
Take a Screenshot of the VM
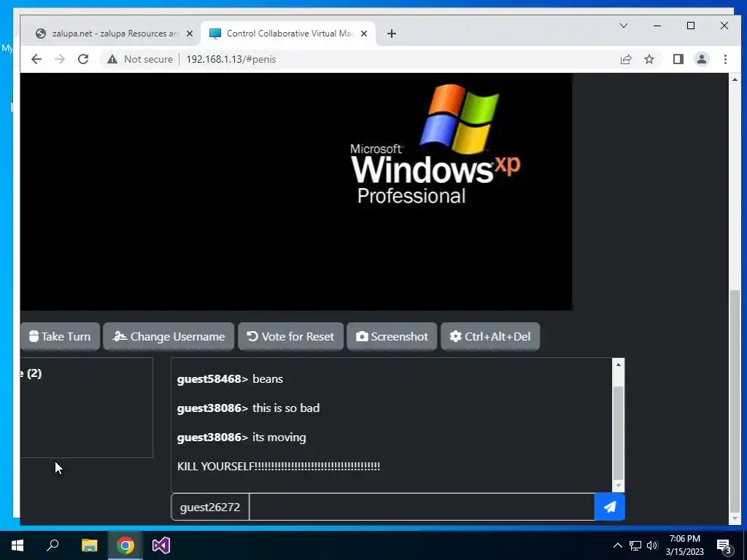(x=392, y=336)
